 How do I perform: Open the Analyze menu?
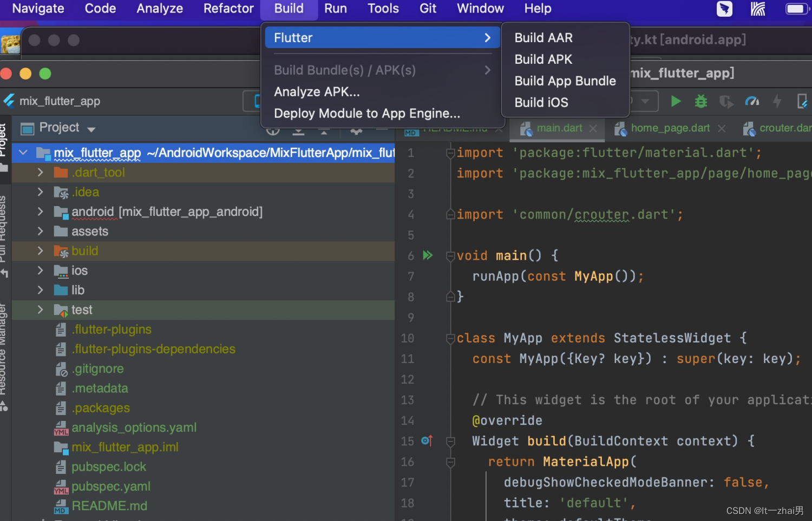(160, 9)
